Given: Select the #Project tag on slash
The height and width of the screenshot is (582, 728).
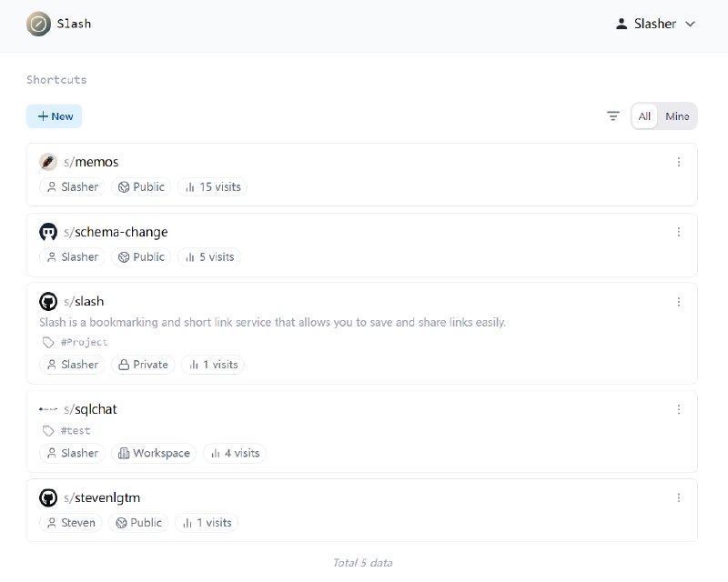Looking at the screenshot, I should pyautogui.click(x=84, y=342).
